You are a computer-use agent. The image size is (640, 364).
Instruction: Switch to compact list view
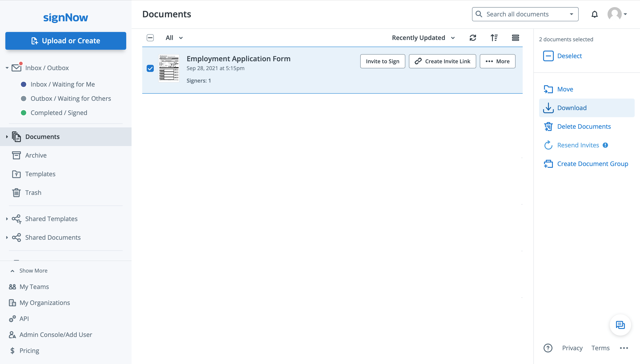[516, 38]
